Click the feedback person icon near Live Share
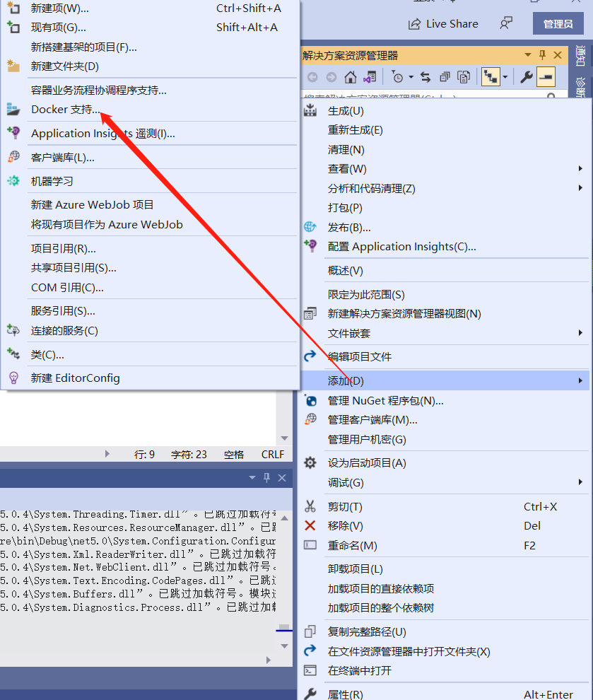 [506, 23]
